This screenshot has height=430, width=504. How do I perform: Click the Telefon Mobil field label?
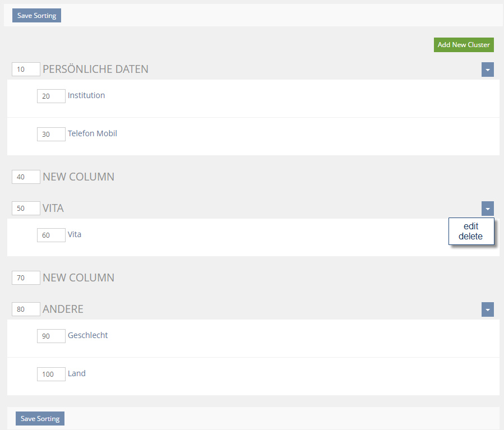point(93,133)
